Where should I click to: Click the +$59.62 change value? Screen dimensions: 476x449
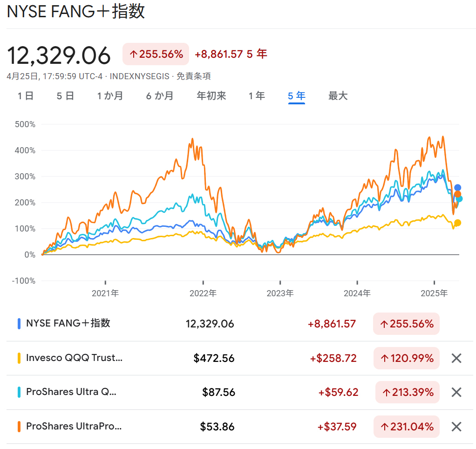pos(338,392)
